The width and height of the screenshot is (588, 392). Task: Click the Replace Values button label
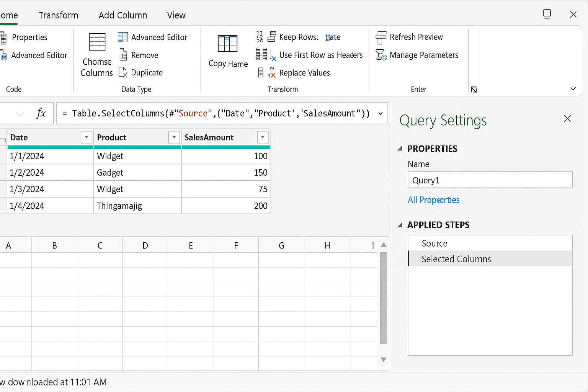pyautogui.click(x=305, y=73)
